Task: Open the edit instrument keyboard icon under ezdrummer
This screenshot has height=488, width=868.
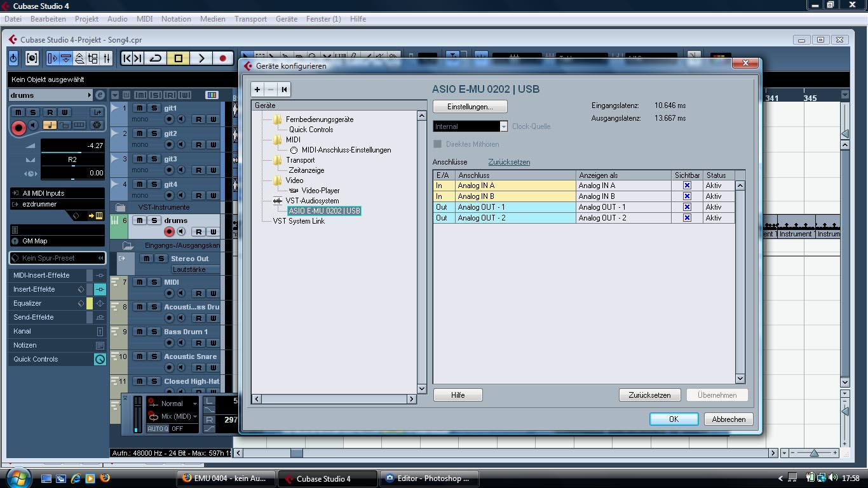Action: click(x=98, y=215)
